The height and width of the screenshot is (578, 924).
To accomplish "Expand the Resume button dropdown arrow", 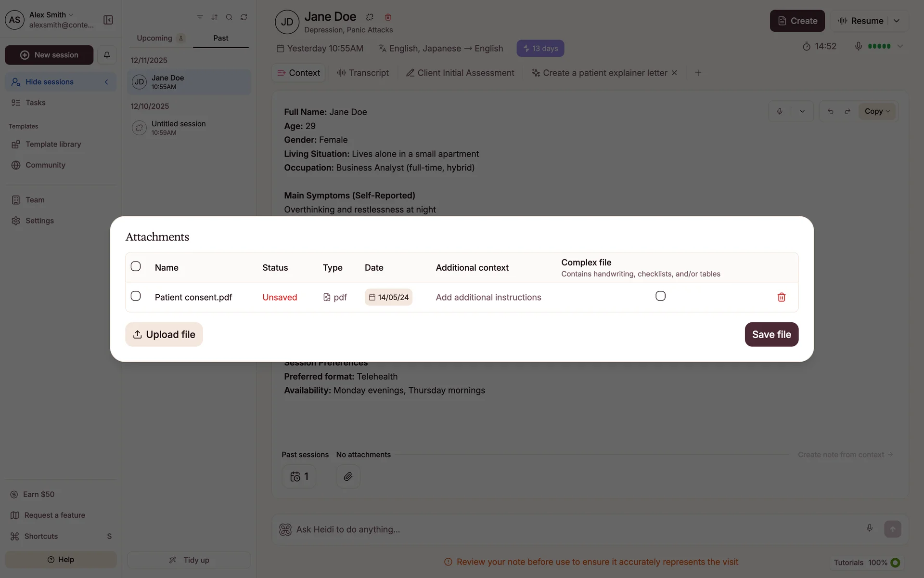I will pos(896,21).
